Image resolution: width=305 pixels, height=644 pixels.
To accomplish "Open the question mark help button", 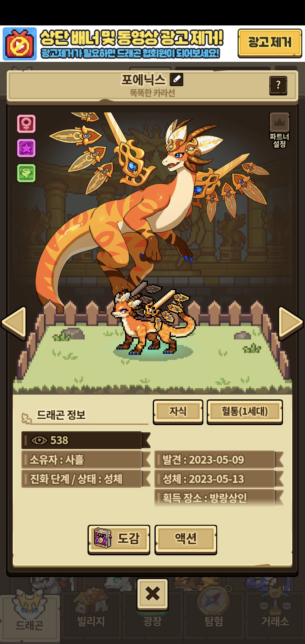I will 278,85.
